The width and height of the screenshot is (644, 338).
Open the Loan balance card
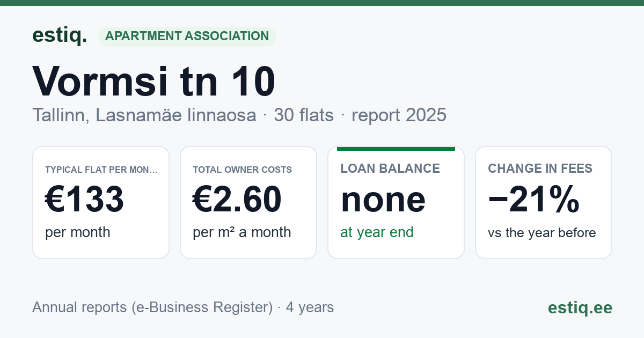pyautogui.click(x=396, y=202)
